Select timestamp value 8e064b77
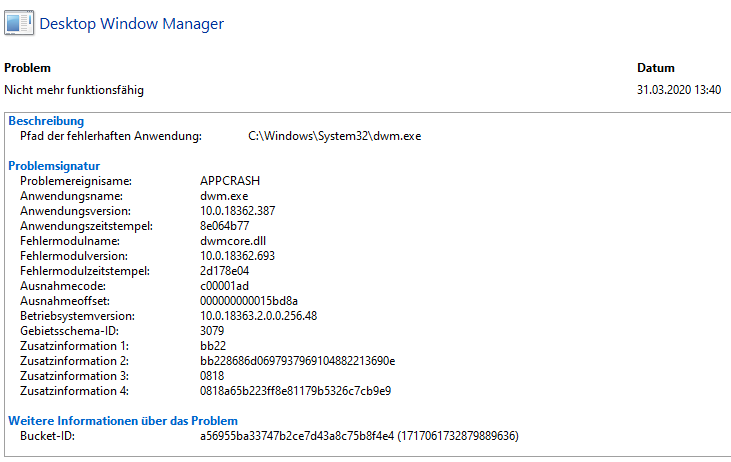 225,226
